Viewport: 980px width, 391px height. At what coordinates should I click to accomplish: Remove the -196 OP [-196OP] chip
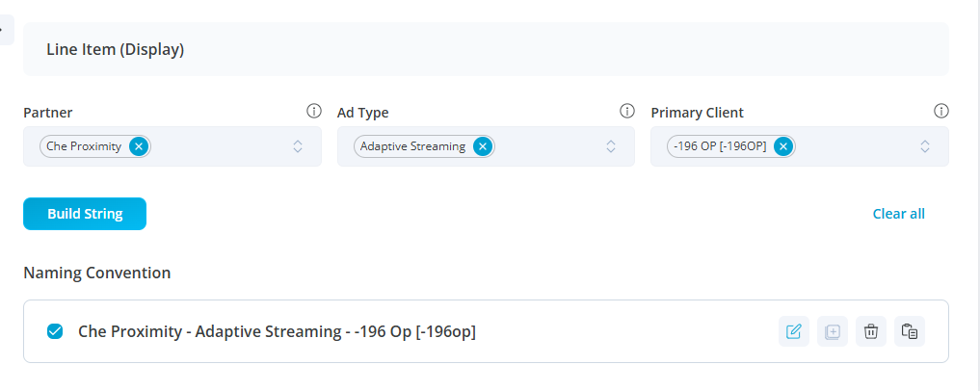point(783,146)
